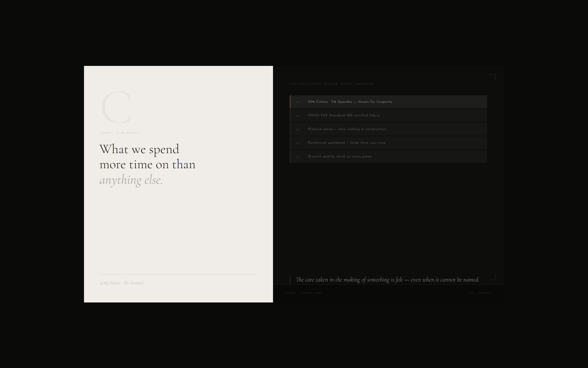Click the 02 number marker
The width and height of the screenshot is (588, 368).
click(297, 116)
